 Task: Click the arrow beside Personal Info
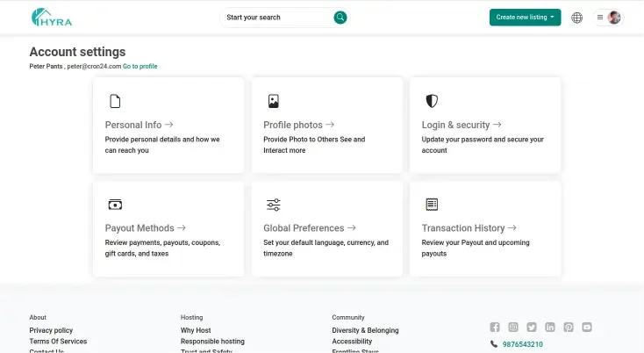pyautogui.click(x=168, y=124)
